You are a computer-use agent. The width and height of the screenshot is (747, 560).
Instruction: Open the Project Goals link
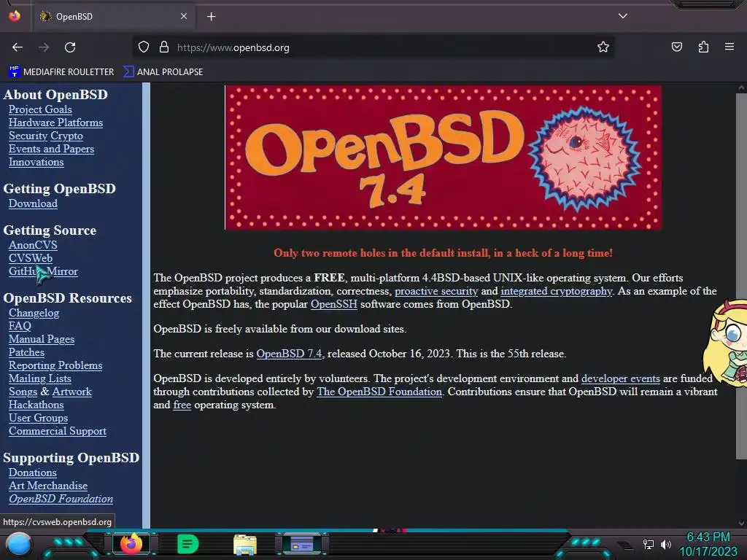pos(40,109)
